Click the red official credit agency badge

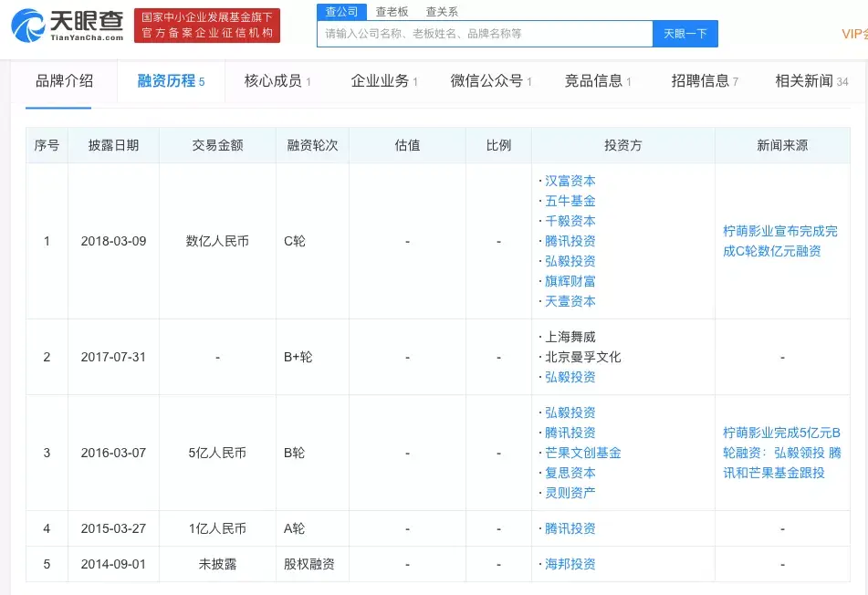tap(207, 26)
